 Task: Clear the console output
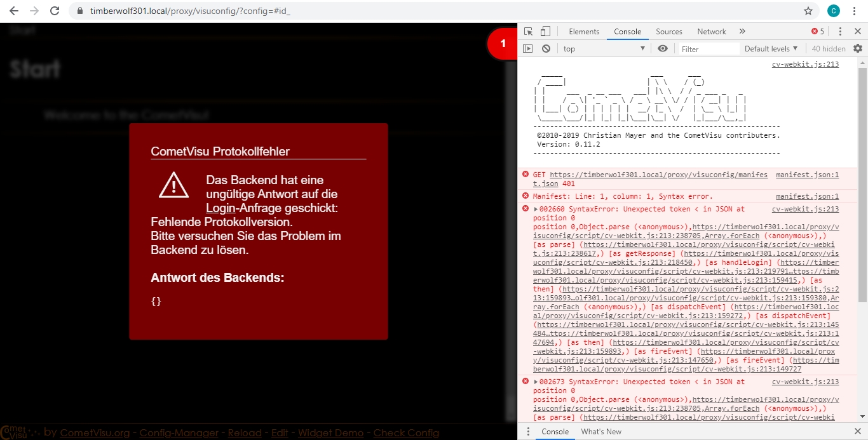pyautogui.click(x=546, y=49)
